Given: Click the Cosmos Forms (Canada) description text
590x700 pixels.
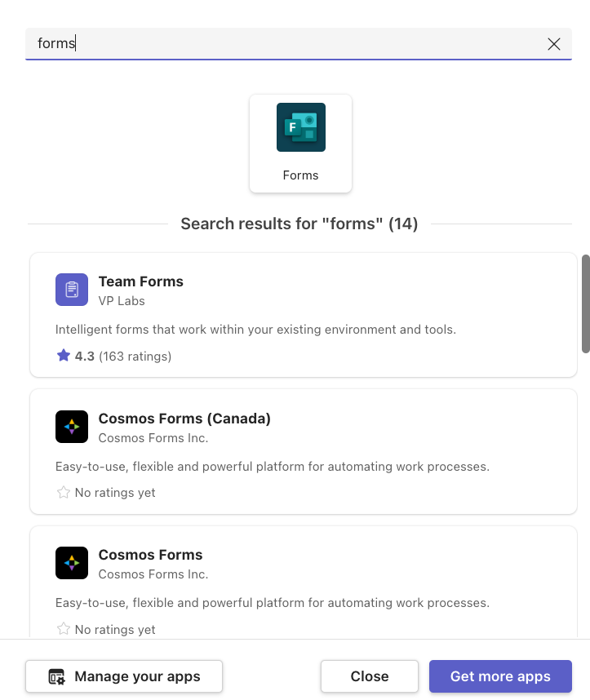Looking at the screenshot, I should point(272,467).
